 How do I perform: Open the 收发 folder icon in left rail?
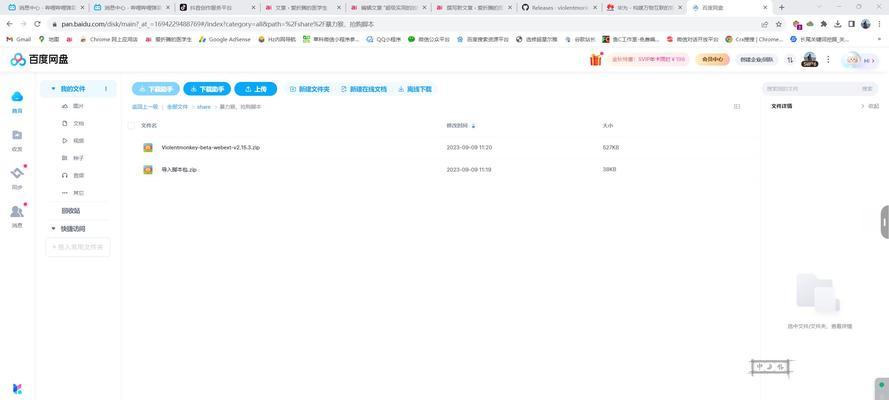17,135
